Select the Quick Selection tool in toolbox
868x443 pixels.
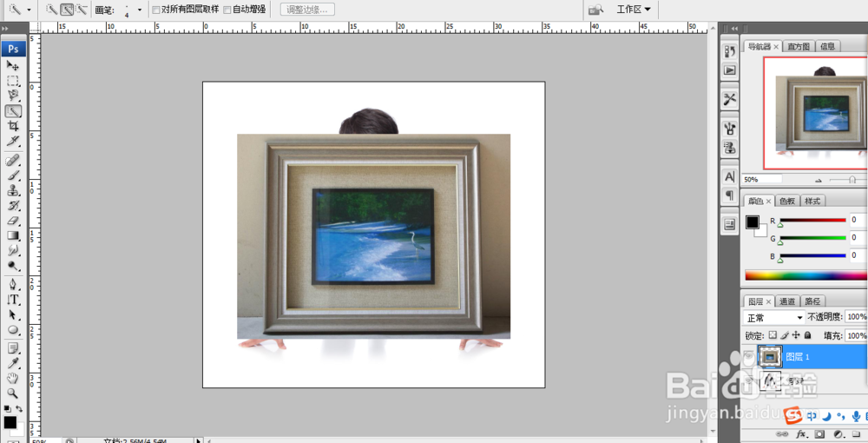click(13, 111)
